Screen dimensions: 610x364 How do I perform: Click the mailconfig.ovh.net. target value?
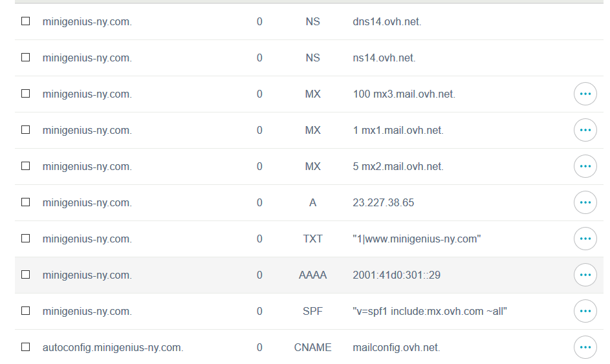point(396,347)
